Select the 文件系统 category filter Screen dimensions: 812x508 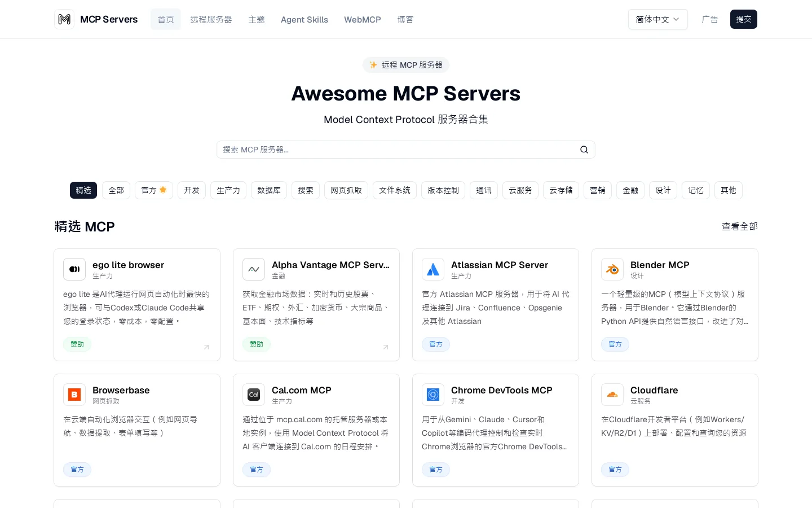click(x=395, y=190)
